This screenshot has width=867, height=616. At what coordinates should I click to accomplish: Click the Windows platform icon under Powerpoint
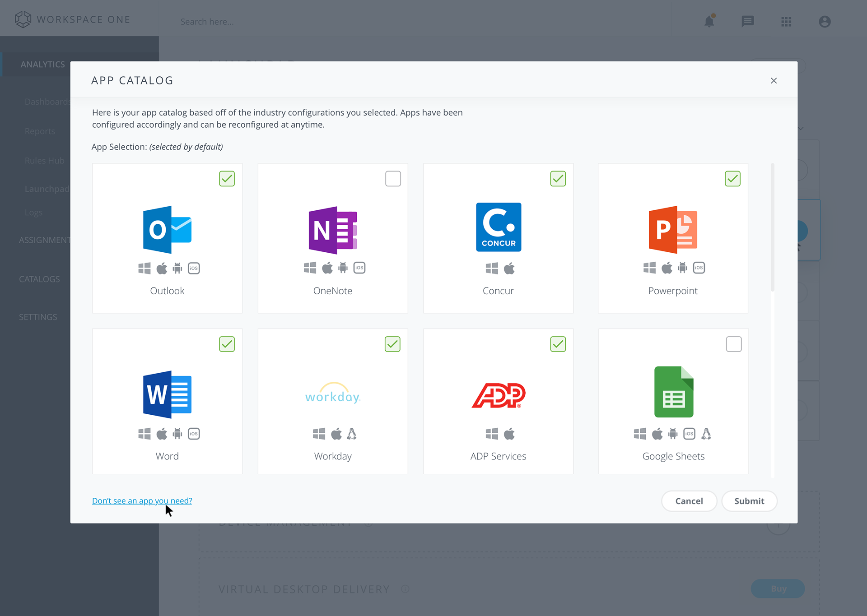pyautogui.click(x=649, y=268)
